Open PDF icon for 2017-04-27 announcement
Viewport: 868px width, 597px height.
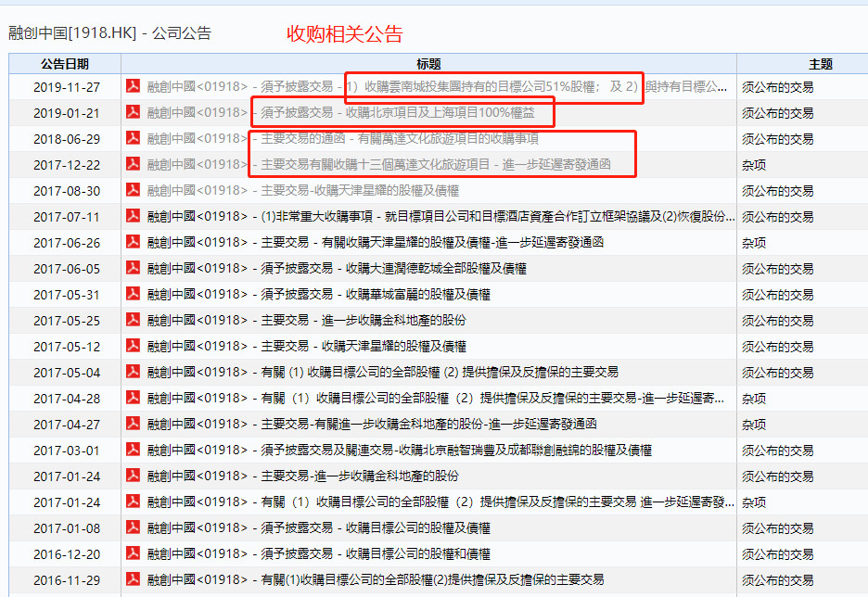click(133, 424)
